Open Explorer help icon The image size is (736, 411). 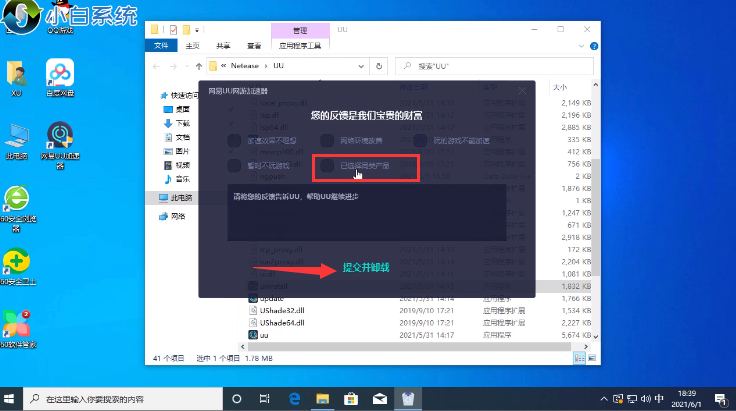594,46
